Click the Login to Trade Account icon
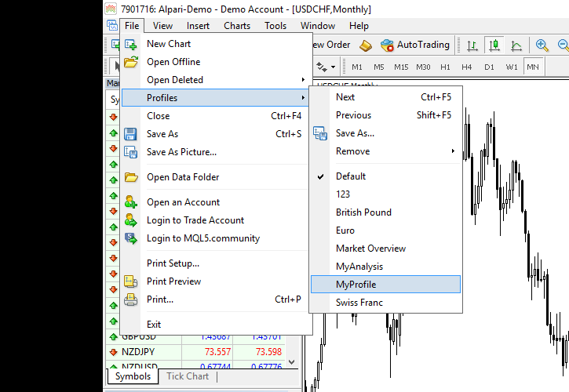569x392 pixels. pyautogui.click(x=130, y=220)
